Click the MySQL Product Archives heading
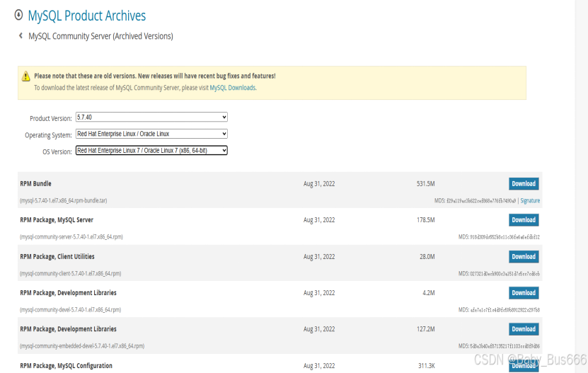588x373 pixels. tap(87, 15)
